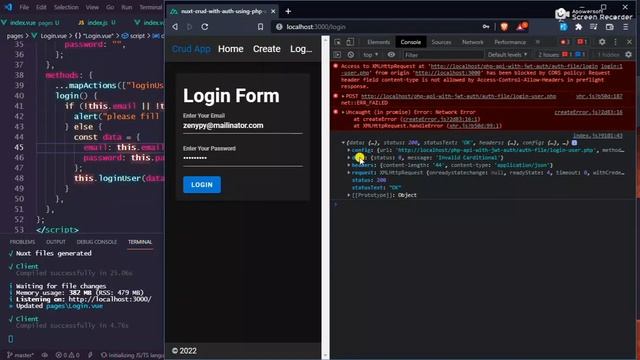Viewport: 640px width, 360px height.
Task: Open the DEBUG CONSOLE panel tab
Action: coord(97,242)
